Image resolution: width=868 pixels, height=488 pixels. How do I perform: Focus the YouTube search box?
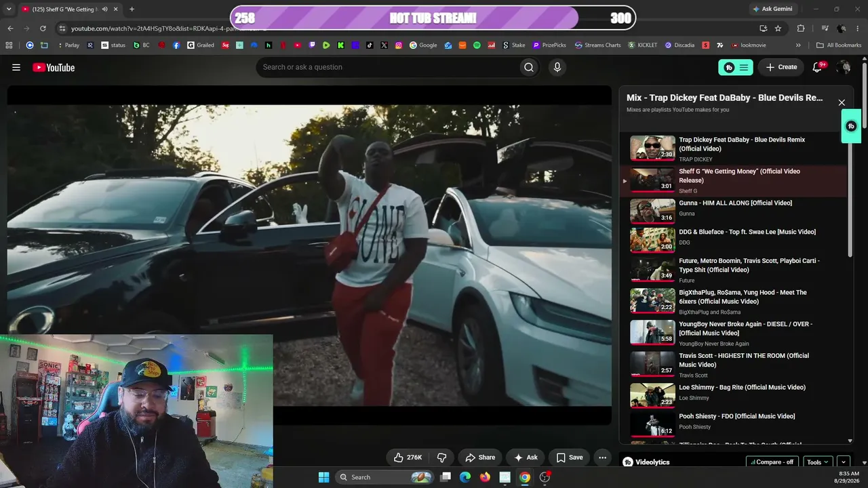point(387,67)
